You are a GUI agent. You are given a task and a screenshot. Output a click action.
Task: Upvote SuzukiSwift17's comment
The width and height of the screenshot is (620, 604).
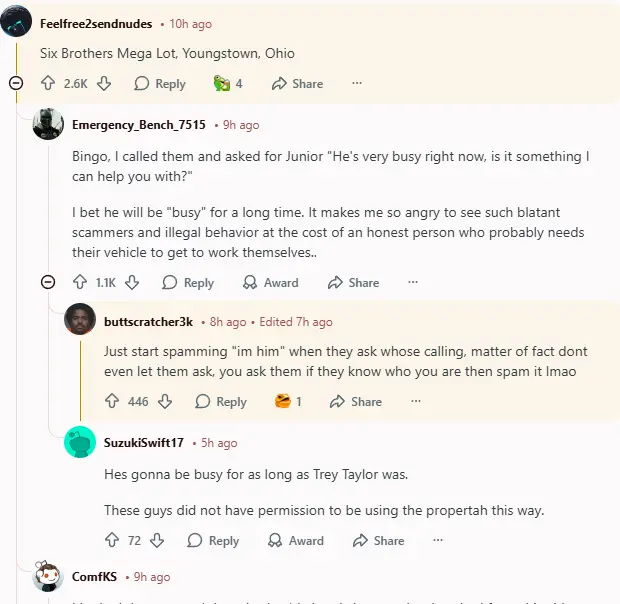112,540
